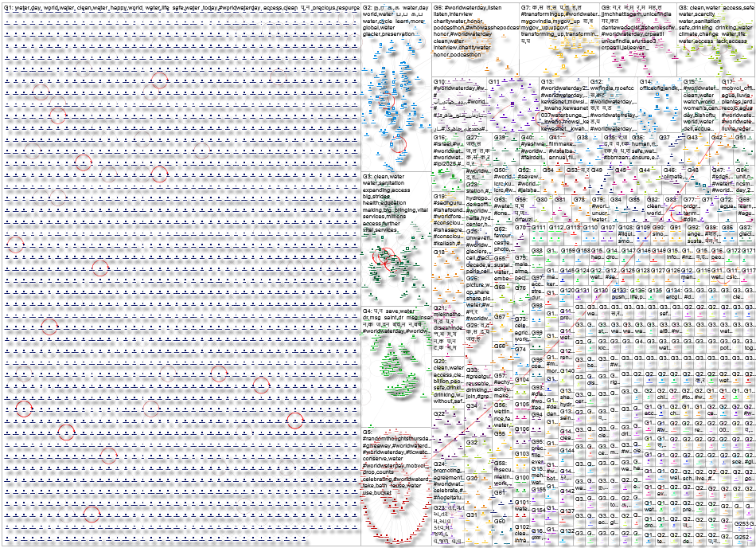Select the G11 group label

coord(493,82)
